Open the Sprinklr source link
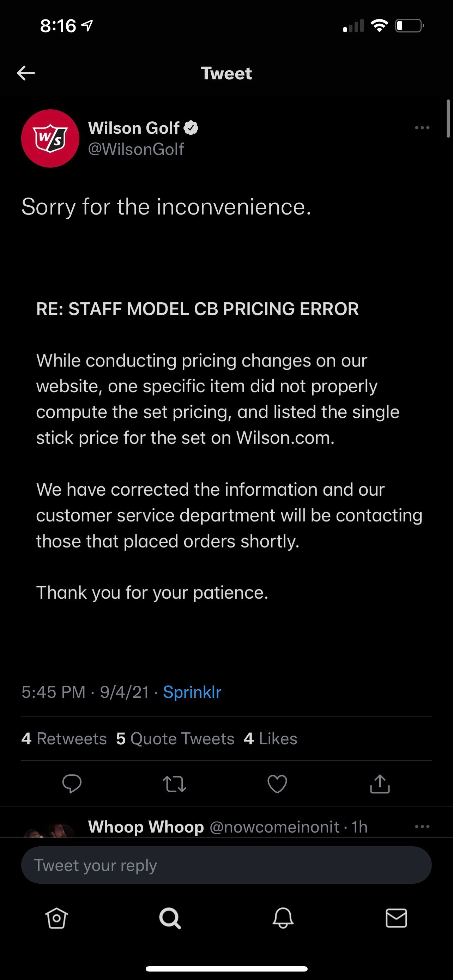The image size is (453, 980). tap(192, 692)
